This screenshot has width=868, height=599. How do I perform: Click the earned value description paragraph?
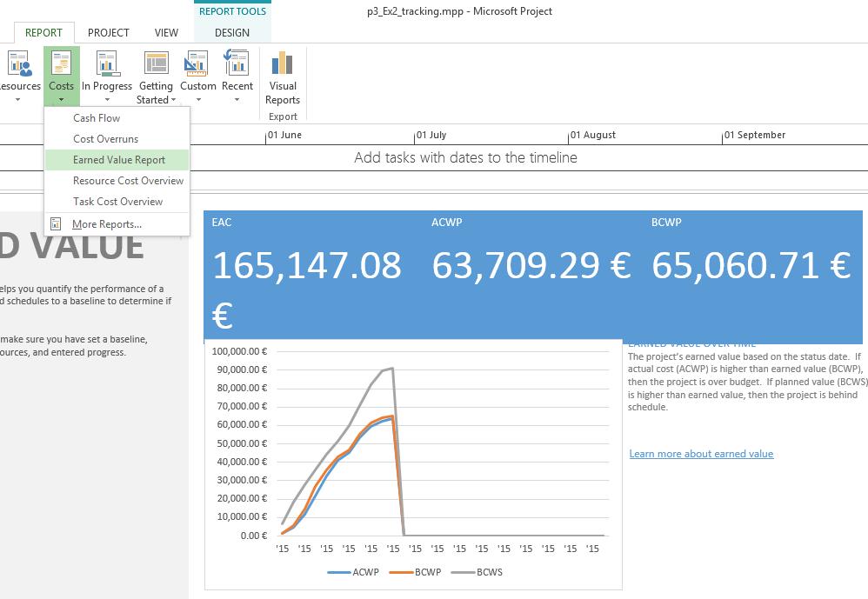(x=747, y=382)
